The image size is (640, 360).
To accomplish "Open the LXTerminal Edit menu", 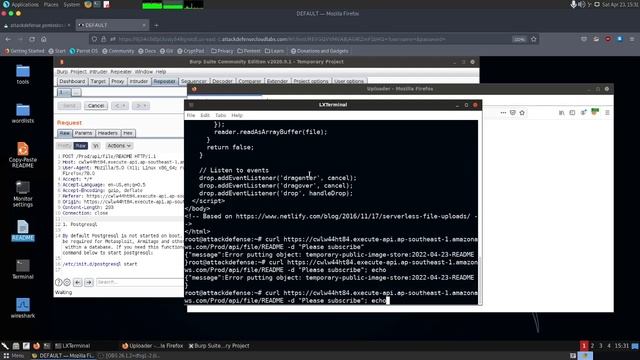I will (x=205, y=116).
